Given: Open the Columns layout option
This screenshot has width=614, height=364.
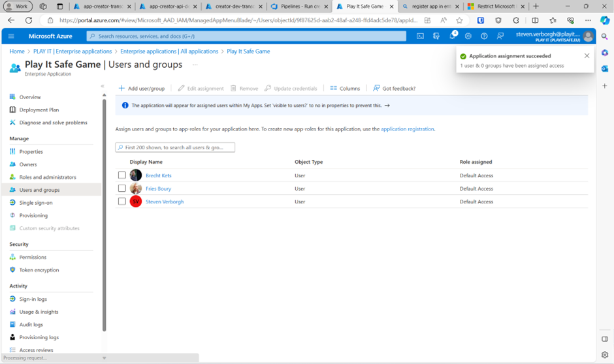Looking at the screenshot, I should [x=345, y=88].
